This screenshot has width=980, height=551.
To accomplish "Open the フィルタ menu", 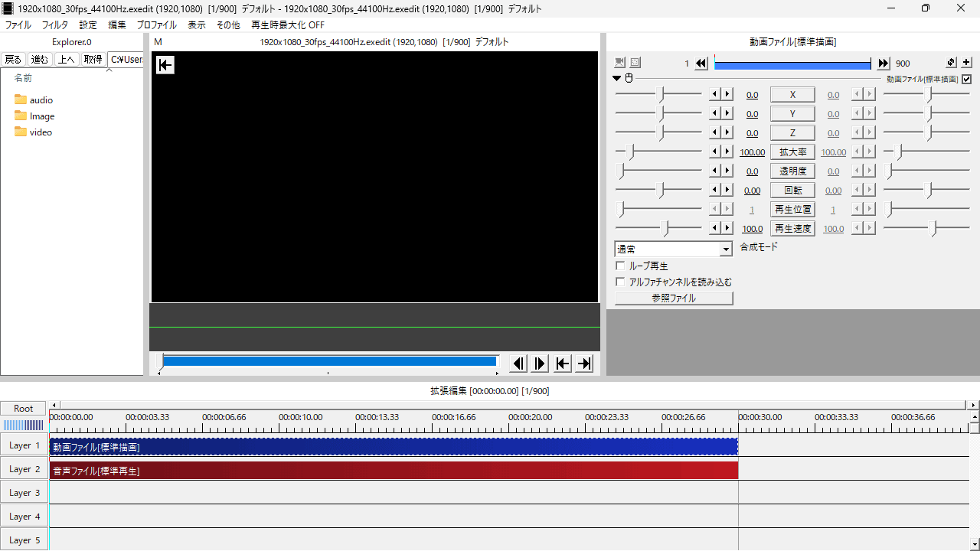I will click(54, 25).
